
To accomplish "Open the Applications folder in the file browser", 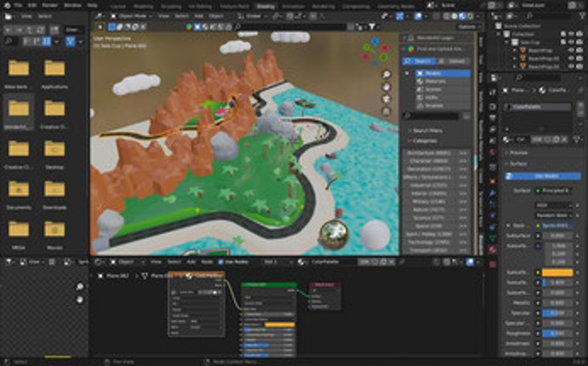I will tap(54, 70).
